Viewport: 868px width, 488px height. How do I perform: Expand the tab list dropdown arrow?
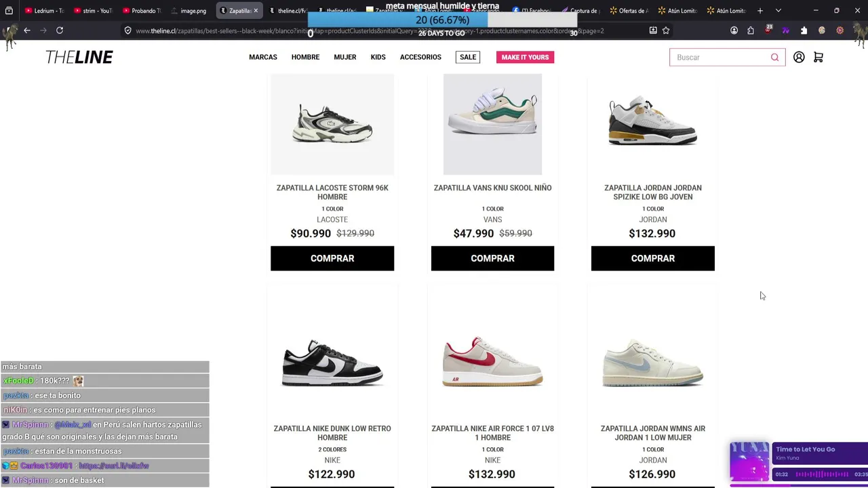point(778,11)
